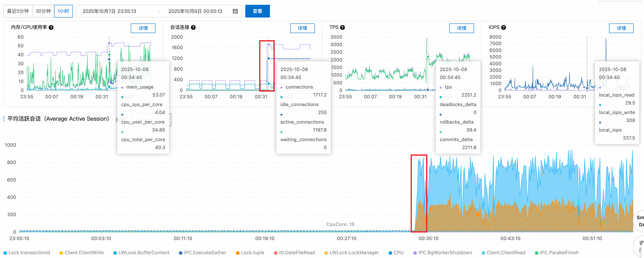Image resolution: width=644 pixels, height=258 pixels.
Task: Toggle IO.DataFileRead legend entry
Action: point(294,252)
